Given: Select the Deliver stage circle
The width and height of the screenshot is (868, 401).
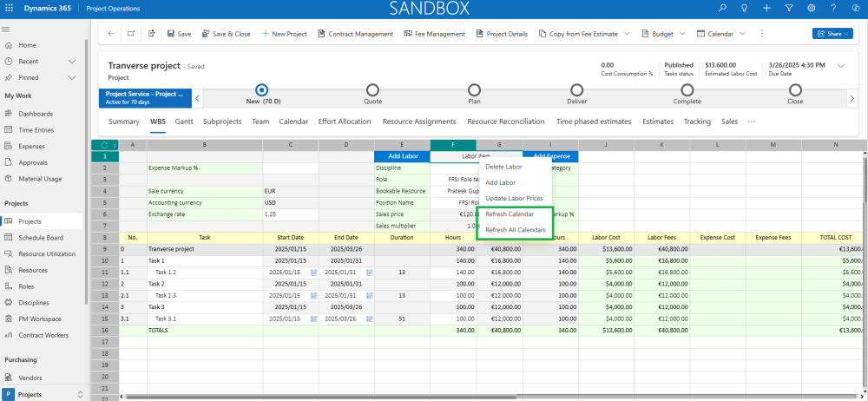Looking at the screenshot, I should pos(577,89).
